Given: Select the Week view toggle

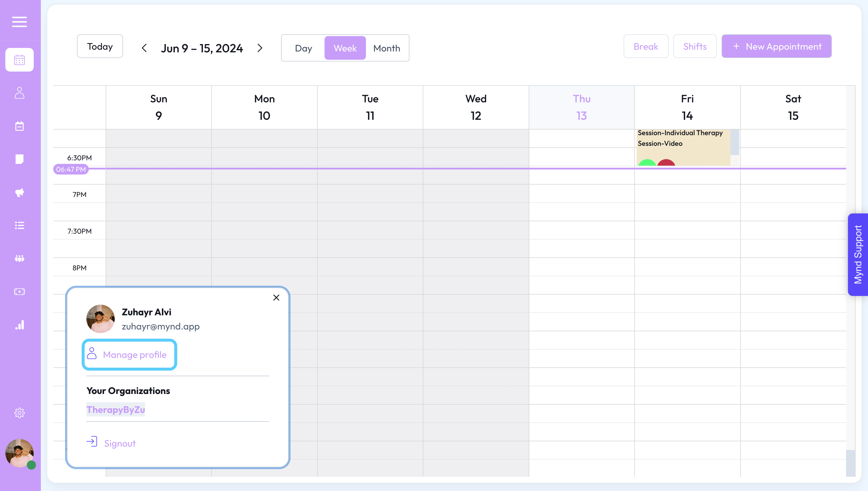Looking at the screenshot, I should click(345, 48).
